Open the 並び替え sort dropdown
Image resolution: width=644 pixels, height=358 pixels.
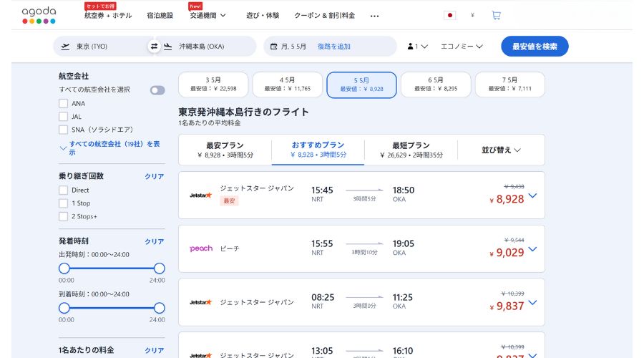(x=501, y=150)
